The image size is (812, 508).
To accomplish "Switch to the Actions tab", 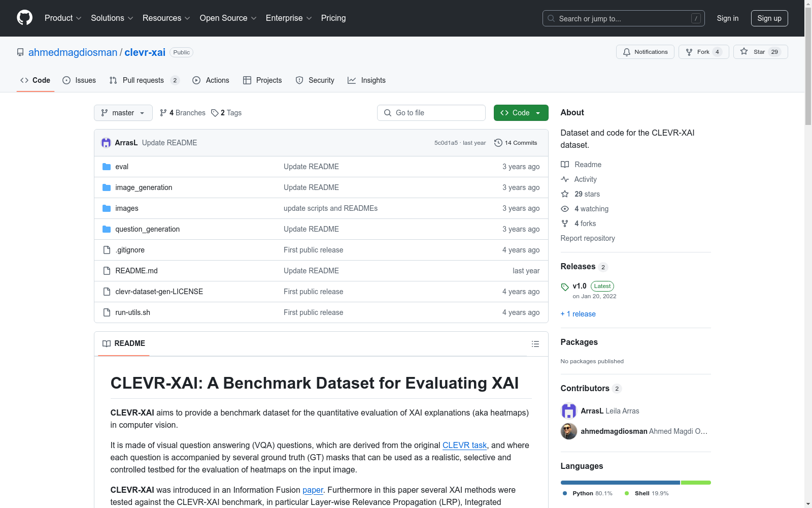I will (211, 80).
